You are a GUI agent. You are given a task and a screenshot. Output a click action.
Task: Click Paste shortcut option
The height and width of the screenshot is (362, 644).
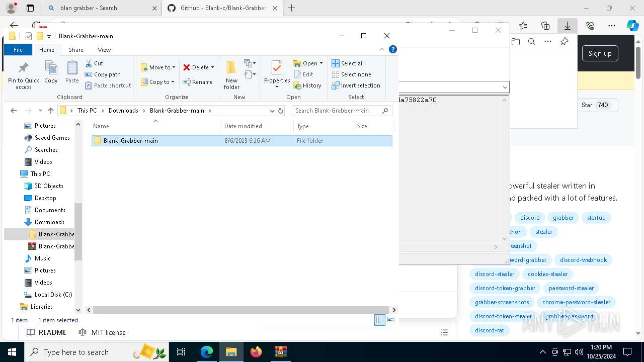point(108,85)
